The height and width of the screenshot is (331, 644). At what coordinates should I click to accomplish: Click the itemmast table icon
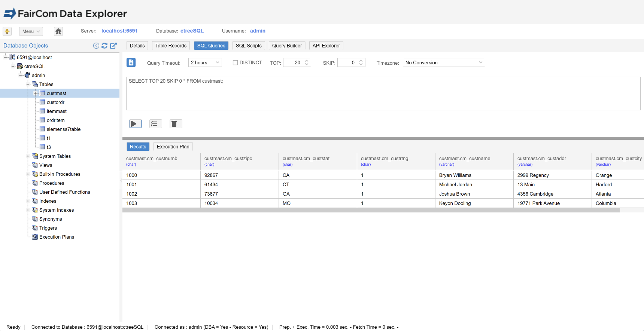(42, 111)
